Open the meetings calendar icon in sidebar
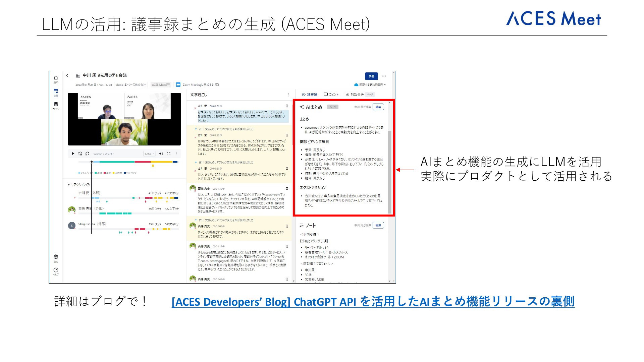 coord(56,91)
